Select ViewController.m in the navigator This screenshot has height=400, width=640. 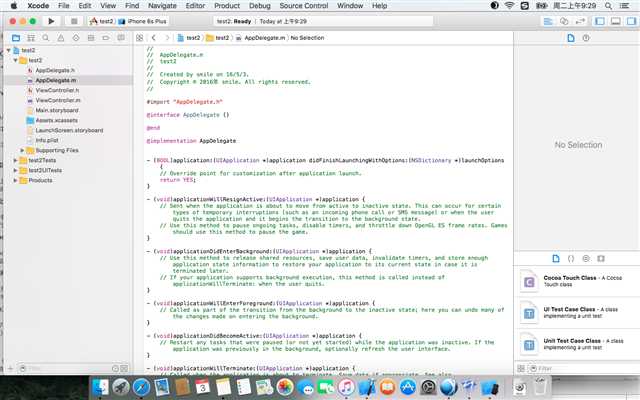tap(57, 100)
